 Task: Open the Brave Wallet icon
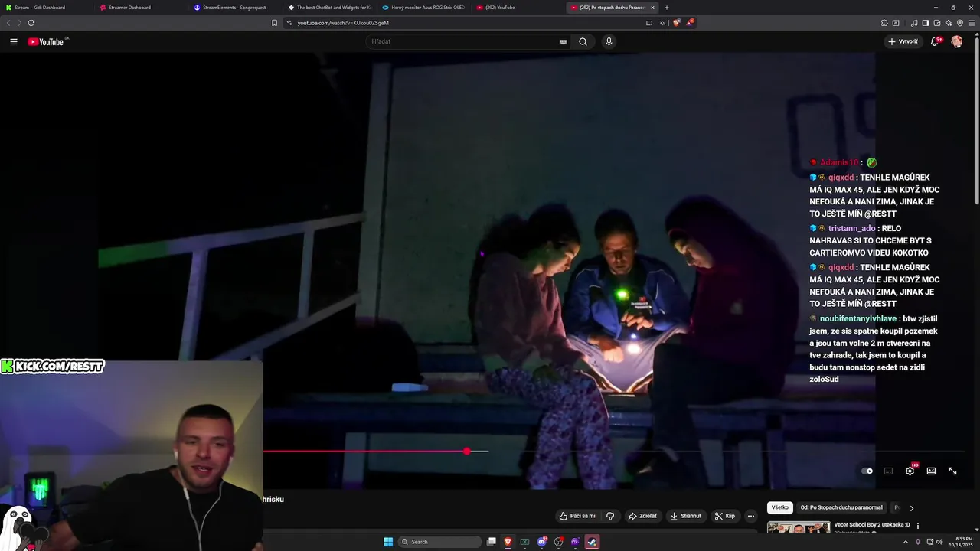(x=936, y=23)
